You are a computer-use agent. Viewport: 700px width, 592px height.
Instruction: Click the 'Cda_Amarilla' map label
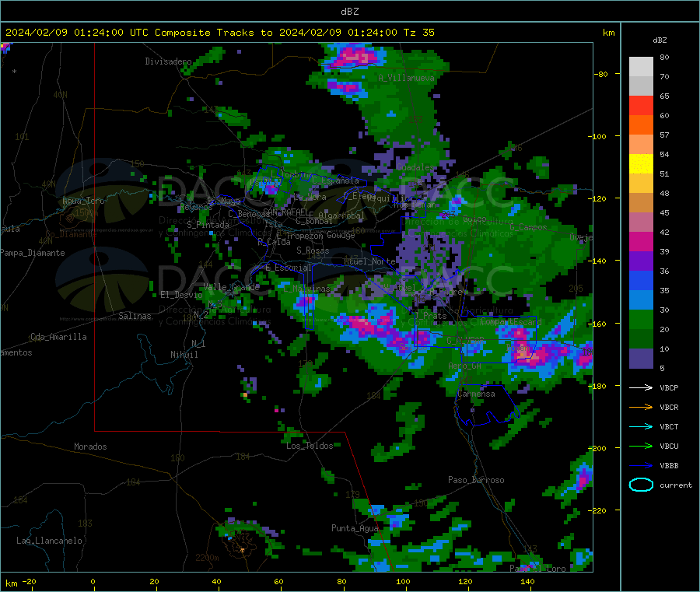click(x=58, y=337)
